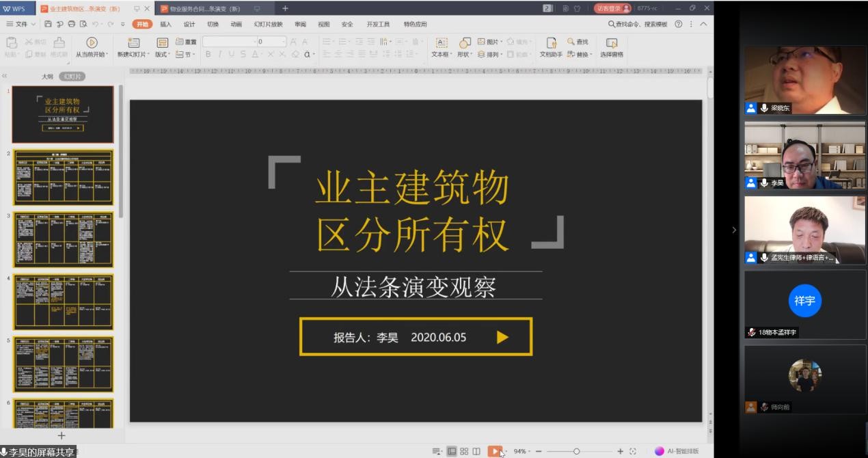The width and height of the screenshot is (868, 458).
Task: Open the 94% zoom level dropdown
Action: point(522,451)
